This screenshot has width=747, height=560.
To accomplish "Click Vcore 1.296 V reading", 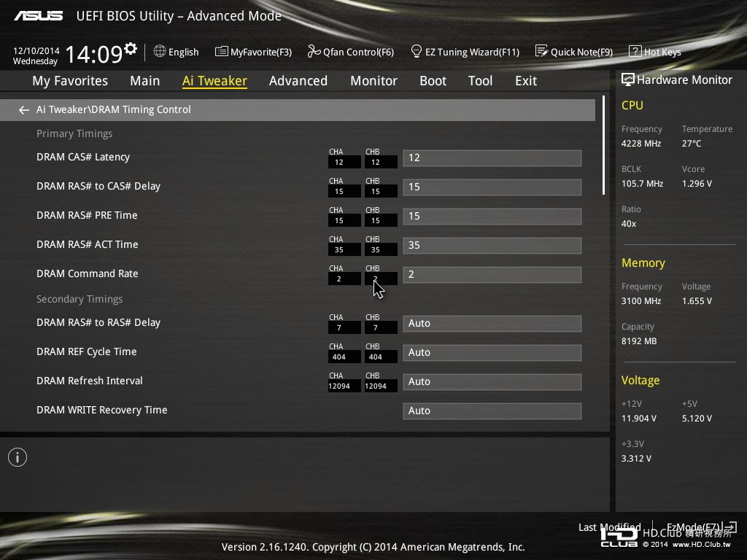I will point(697,183).
